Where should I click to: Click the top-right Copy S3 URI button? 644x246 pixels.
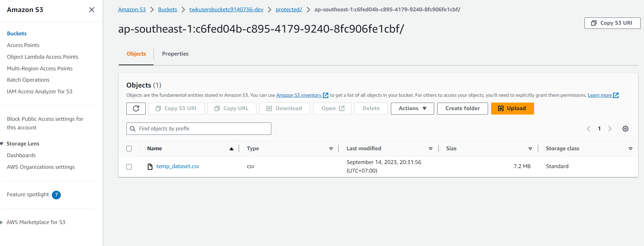(x=612, y=23)
